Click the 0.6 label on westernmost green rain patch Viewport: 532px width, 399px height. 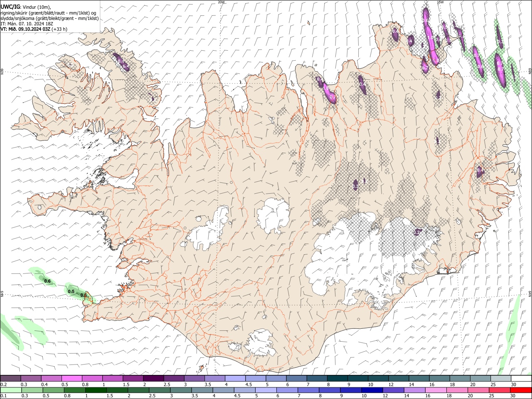(x=47, y=281)
